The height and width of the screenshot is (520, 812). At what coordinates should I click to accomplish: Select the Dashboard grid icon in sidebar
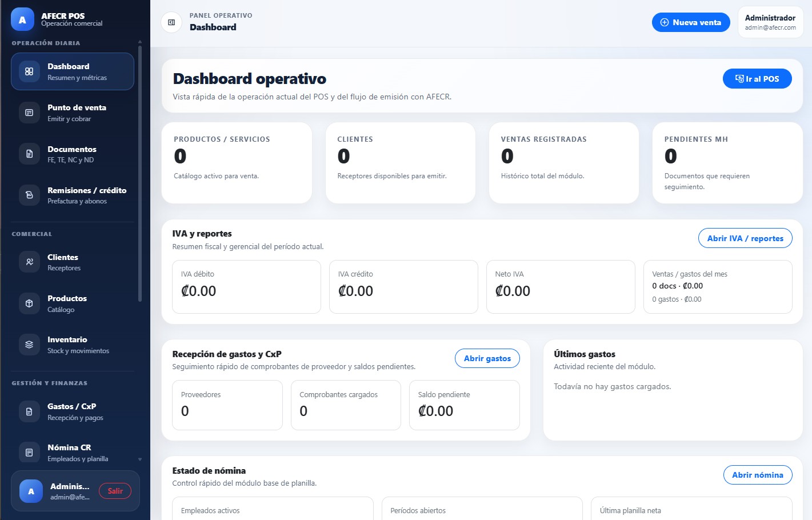click(x=29, y=71)
